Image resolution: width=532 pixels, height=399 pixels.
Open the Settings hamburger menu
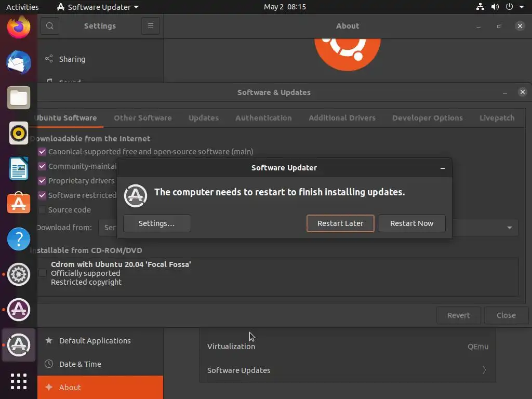click(151, 26)
